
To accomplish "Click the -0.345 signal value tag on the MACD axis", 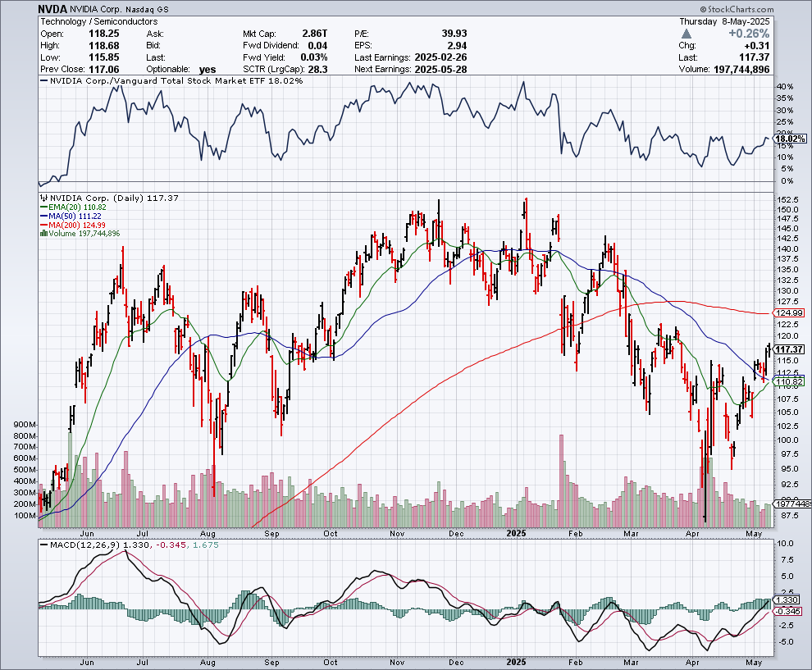I will point(789,611).
